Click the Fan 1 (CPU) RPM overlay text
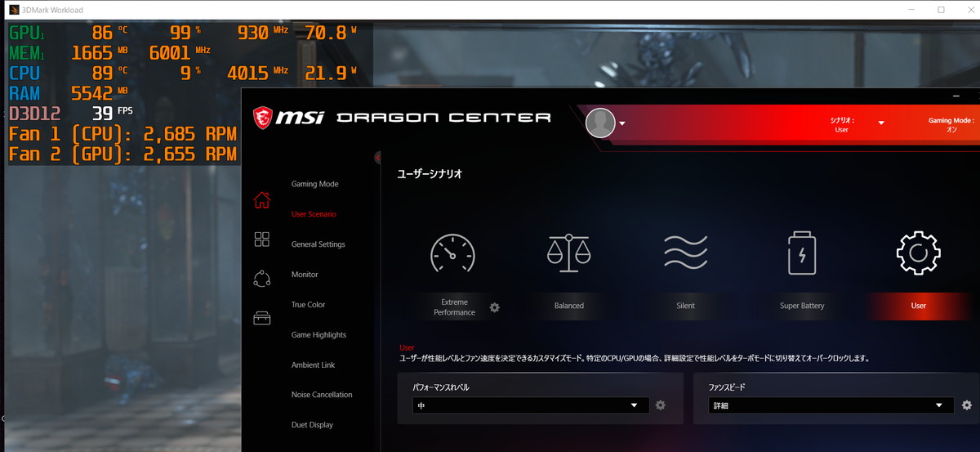The image size is (980, 452). click(122, 134)
